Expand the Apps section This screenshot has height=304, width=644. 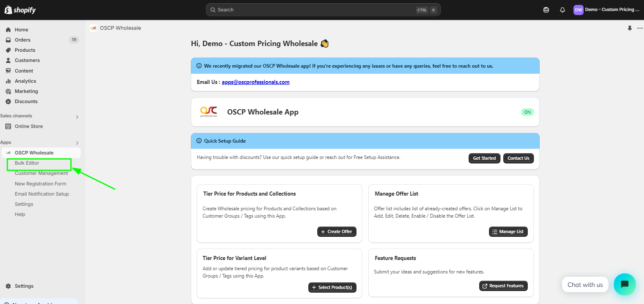click(77, 143)
